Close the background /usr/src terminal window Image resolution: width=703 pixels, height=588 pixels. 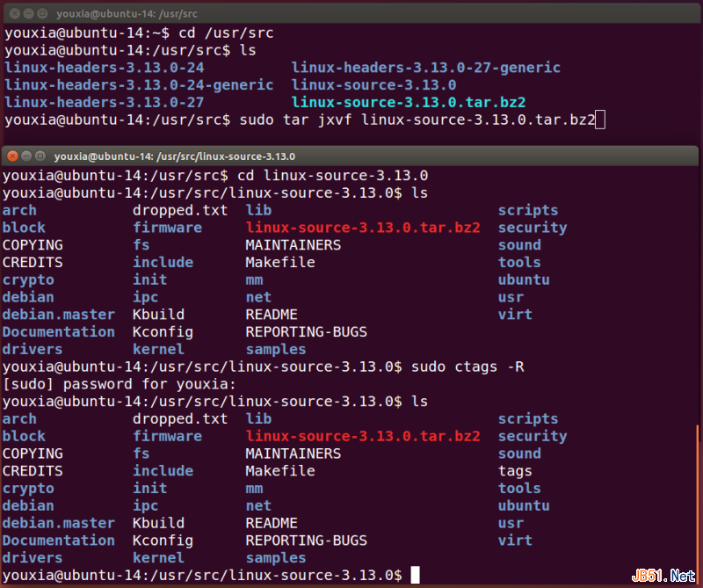click(15, 13)
